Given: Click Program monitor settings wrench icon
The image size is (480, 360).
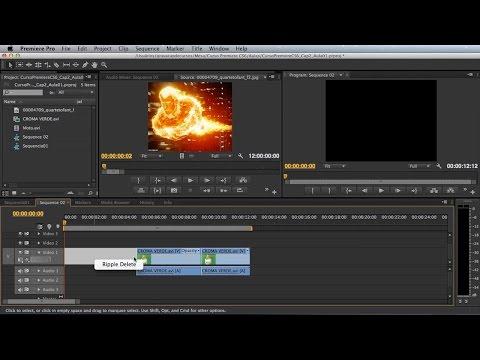Looking at the screenshot, I should coord(439,166).
